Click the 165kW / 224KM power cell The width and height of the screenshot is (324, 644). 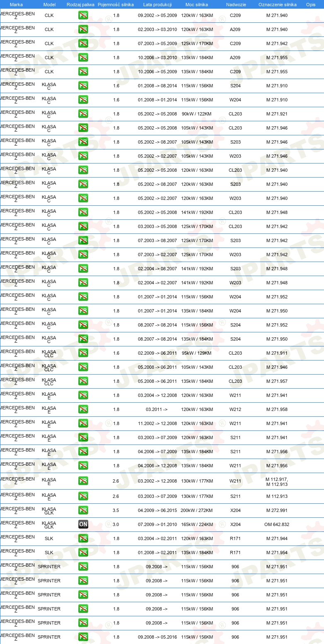tap(197, 524)
